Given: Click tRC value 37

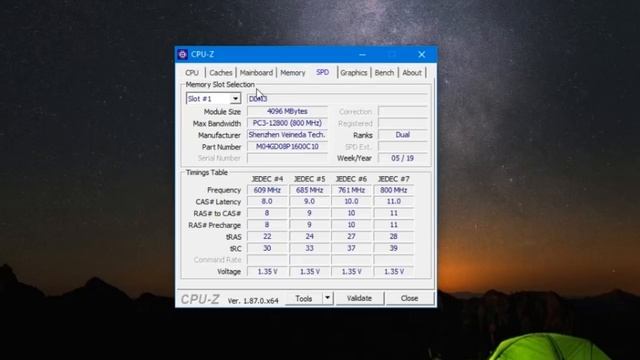Looking at the screenshot, I should point(351,248).
